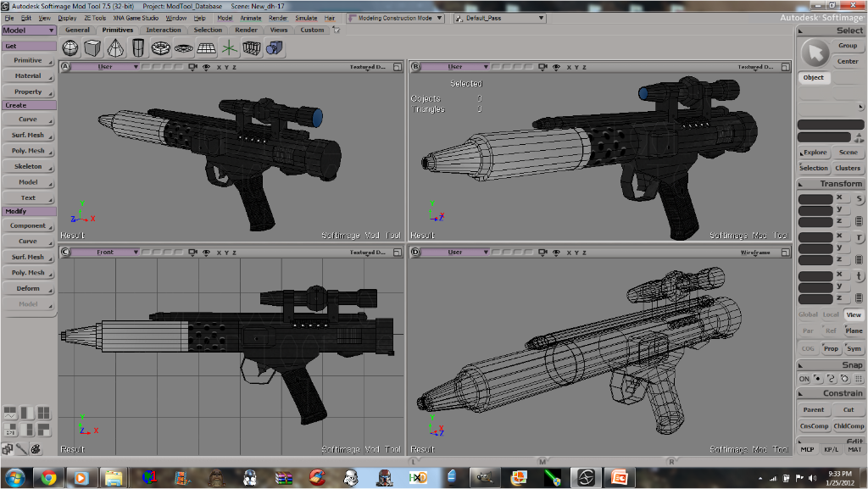Open viewport A User view dropdown

coord(105,67)
